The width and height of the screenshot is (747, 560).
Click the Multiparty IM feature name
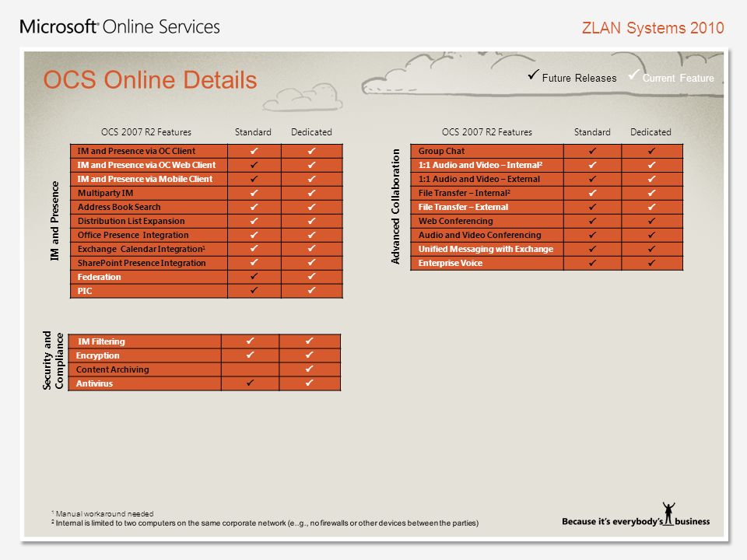[105, 193]
